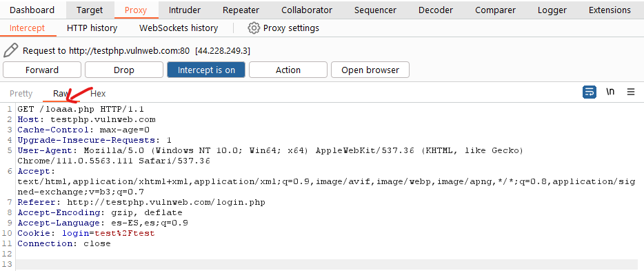Image resolution: width=644 pixels, height=271 pixels.
Task: Click the Referer header line
Action: [141, 203]
